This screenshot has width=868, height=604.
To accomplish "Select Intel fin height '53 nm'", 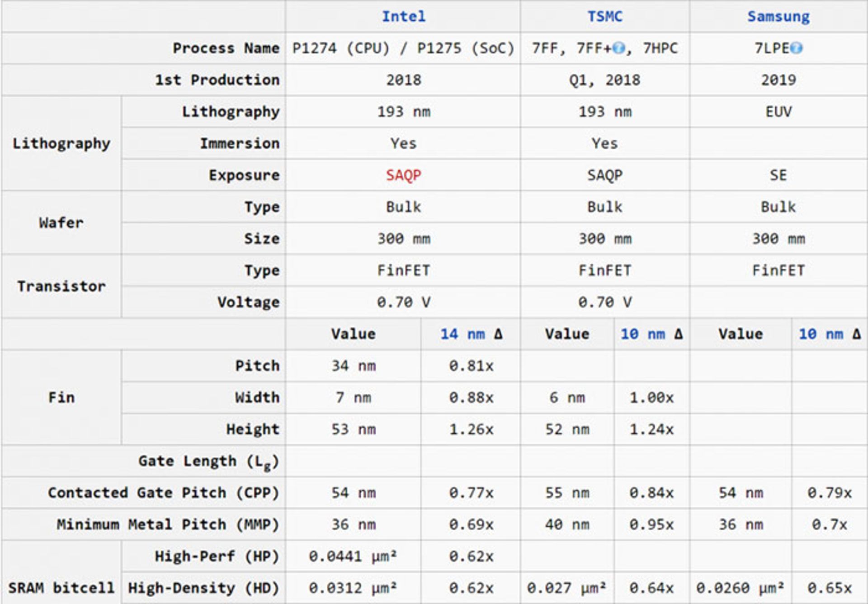I will coord(354,429).
